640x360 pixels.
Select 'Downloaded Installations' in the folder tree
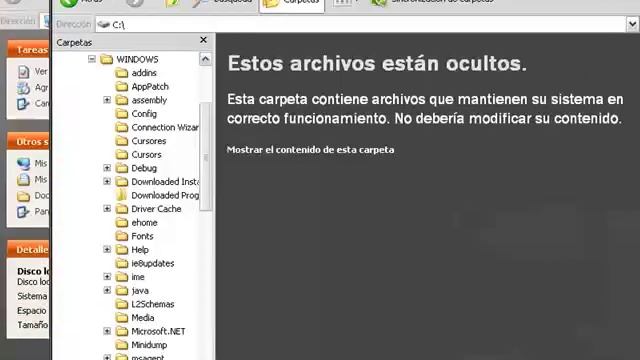165,182
